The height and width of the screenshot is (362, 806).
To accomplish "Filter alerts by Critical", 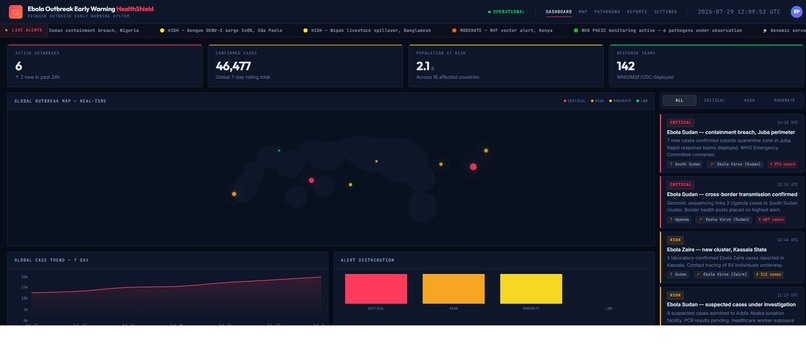I will [715, 100].
